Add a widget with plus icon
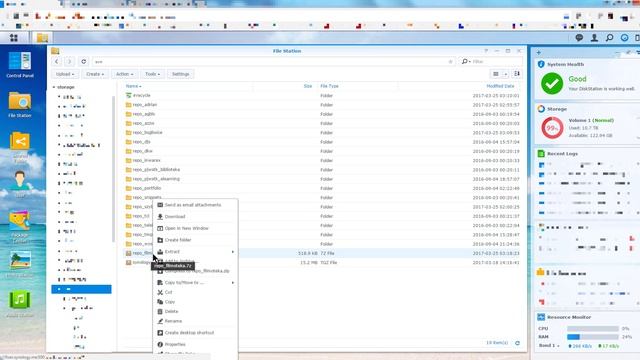The width and height of the screenshot is (640, 360). tap(539, 52)
